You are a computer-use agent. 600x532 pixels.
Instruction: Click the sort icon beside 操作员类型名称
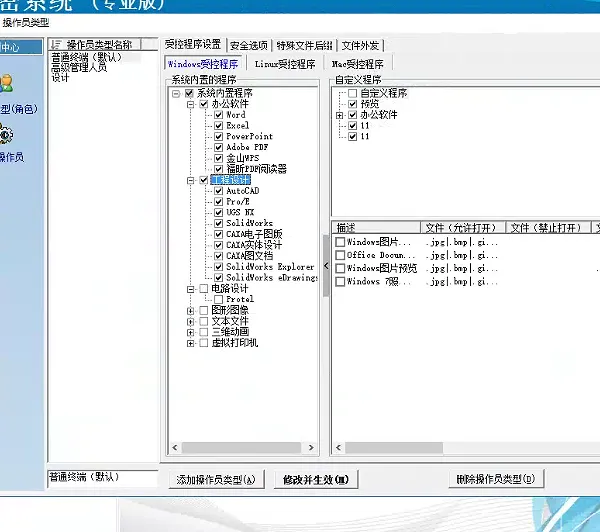pos(56,45)
